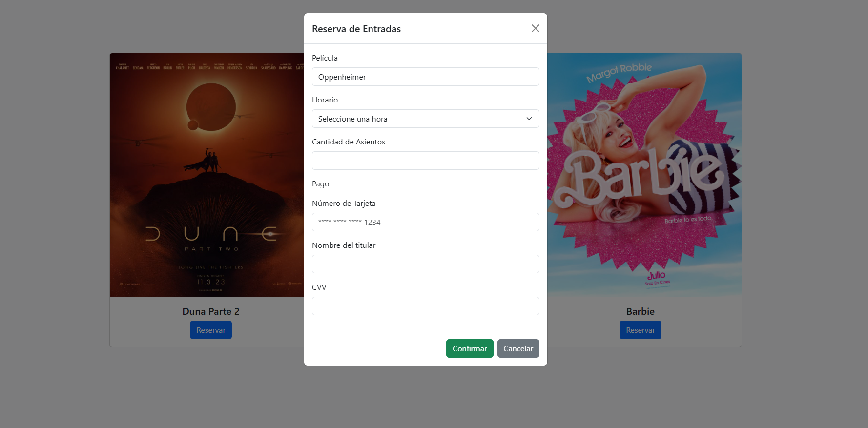Image resolution: width=868 pixels, height=428 pixels.
Task: Reserve tickets for Duna Parte 2
Action: (x=210, y=330)
